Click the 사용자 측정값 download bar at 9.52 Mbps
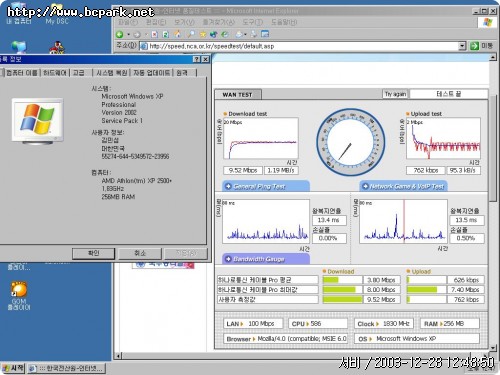Screen dimensions: 500x375 (342, 299)
